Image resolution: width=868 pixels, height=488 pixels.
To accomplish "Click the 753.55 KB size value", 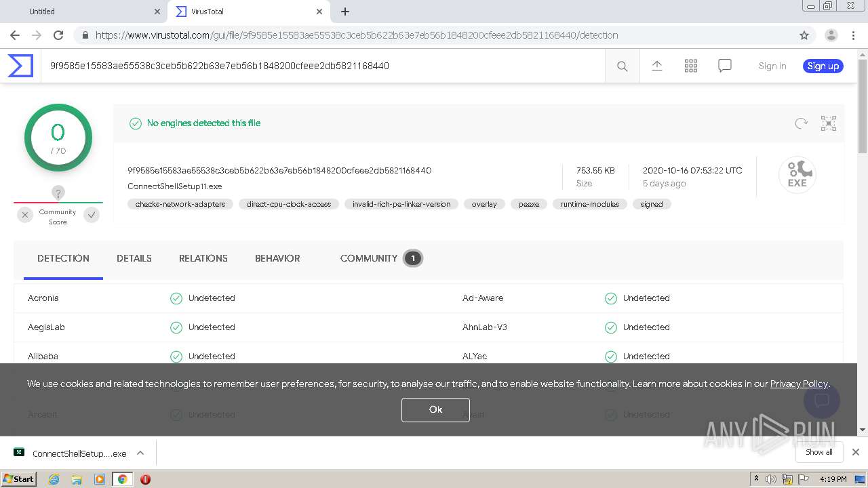I will pyautogui.click(x=595, y=171).
